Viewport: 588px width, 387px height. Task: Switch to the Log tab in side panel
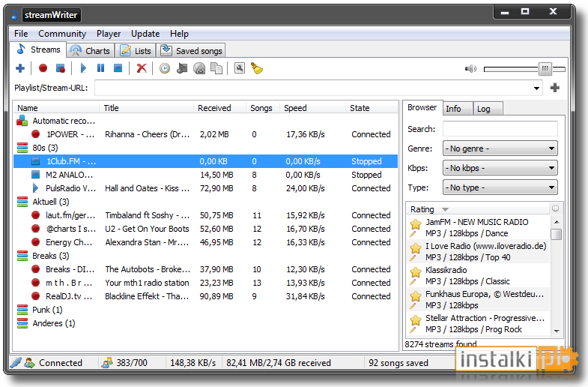click(488, 109)
